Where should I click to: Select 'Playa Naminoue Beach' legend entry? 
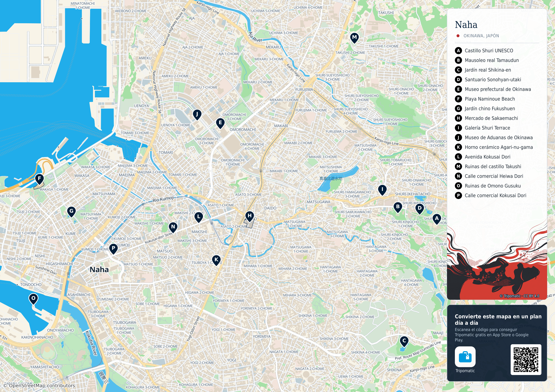point(485,99)
